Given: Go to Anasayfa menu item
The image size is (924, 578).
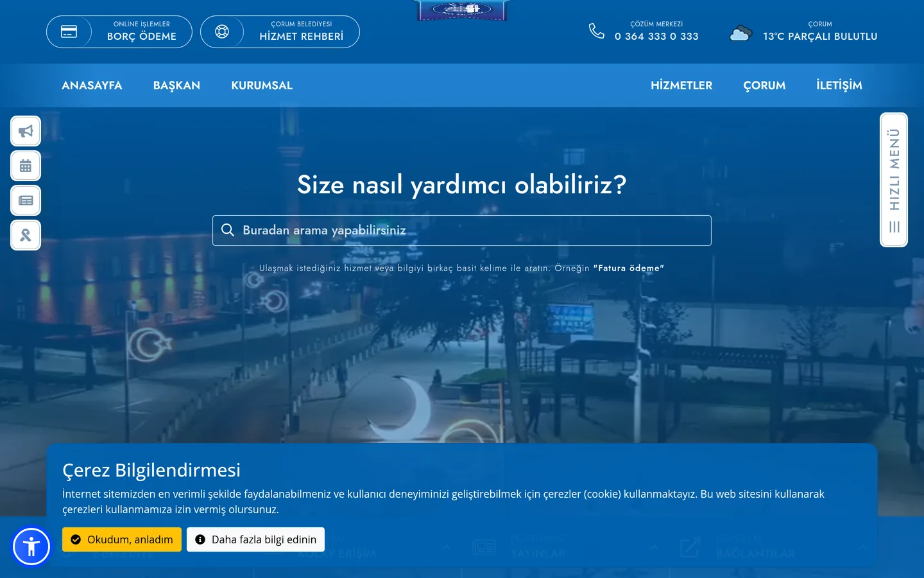Looking at the screenshot, I should click(92, 85).
